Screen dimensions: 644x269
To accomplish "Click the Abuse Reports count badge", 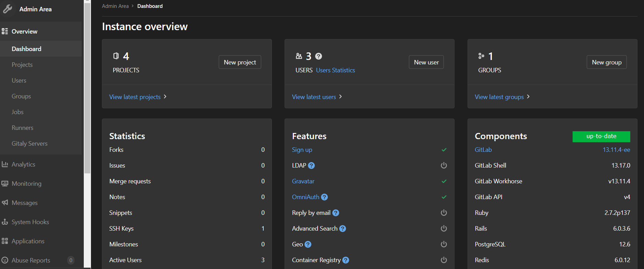I will (71, 260).
